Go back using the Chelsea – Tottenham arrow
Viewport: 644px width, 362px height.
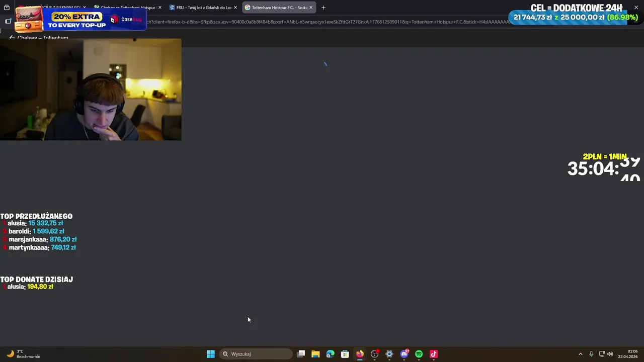coord(12,38)
